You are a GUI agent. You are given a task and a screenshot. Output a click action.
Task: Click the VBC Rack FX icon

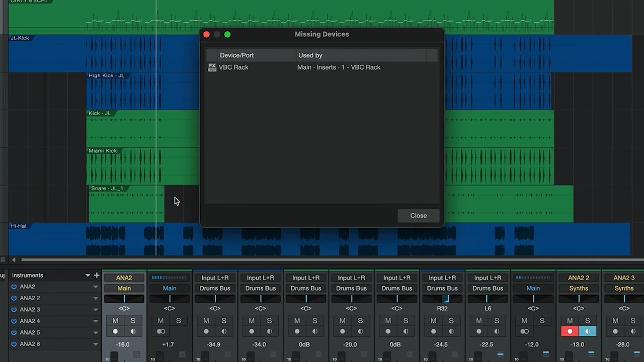(x=212, y=67)
